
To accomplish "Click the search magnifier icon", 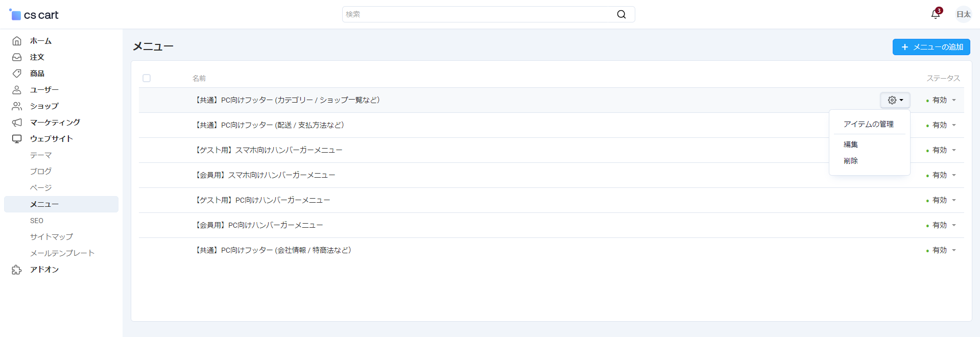I will (x=621, y=14).
